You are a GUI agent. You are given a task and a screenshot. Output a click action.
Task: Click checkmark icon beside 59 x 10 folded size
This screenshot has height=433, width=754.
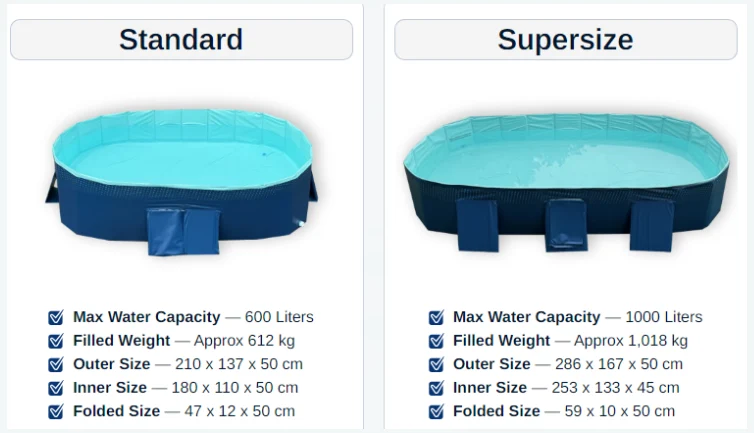(436, 411)
